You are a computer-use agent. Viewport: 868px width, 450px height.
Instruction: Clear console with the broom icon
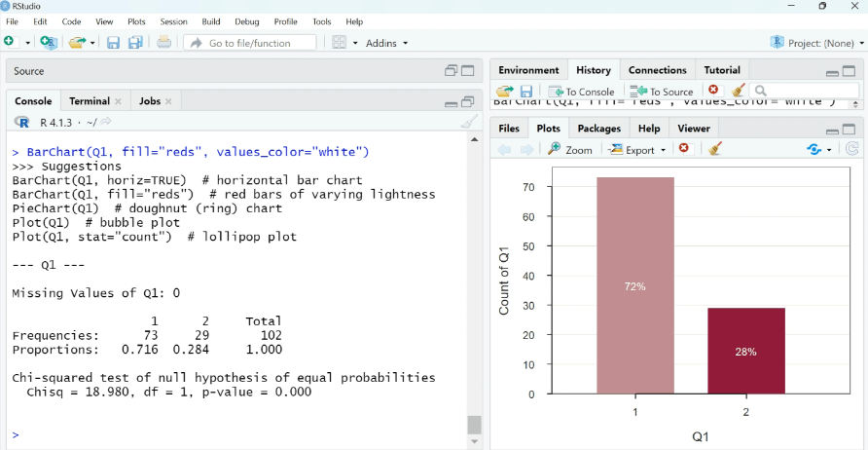[469, 122]
